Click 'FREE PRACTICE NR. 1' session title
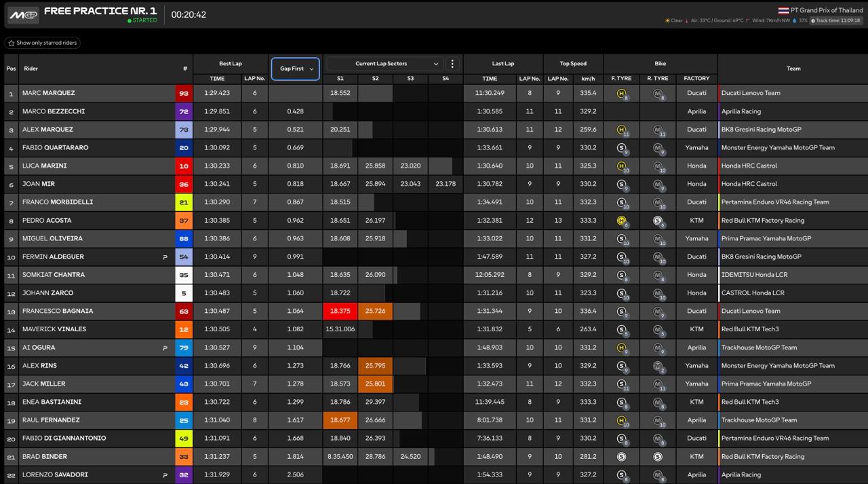The image size is (868, 484). (100, 11)
